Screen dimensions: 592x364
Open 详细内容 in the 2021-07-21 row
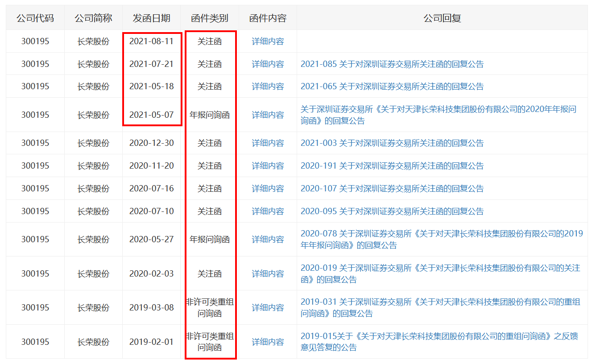pyautogui.click(x=268, y=64)
